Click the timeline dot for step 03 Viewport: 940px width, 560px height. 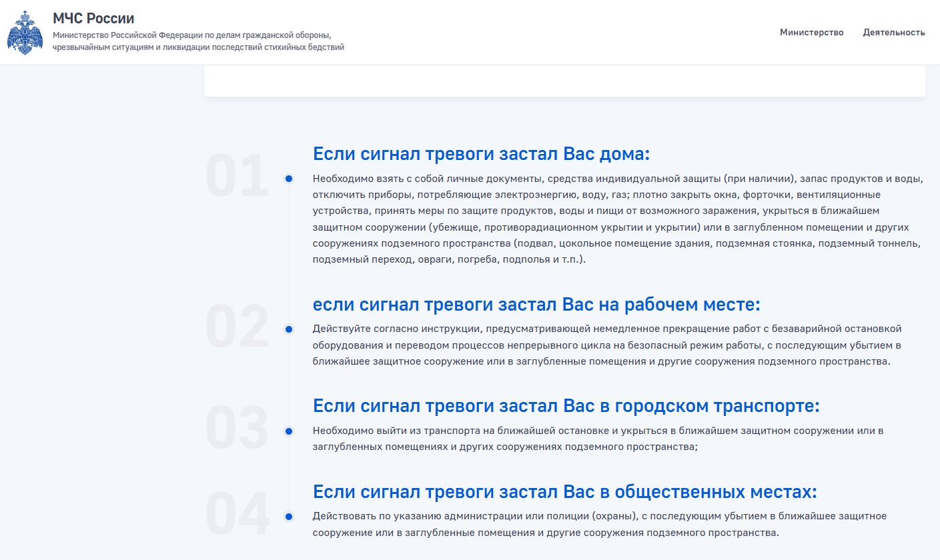289,431
